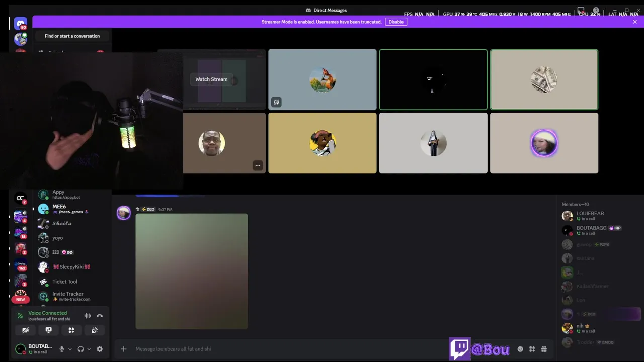Open options on the man's face video tile

[258, 165]
